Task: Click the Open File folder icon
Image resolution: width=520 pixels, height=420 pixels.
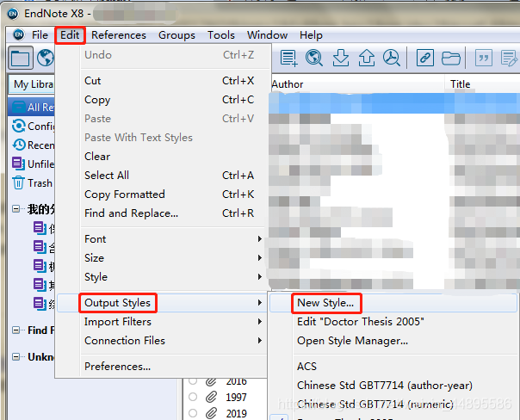Action: click(x=450, y=58)
